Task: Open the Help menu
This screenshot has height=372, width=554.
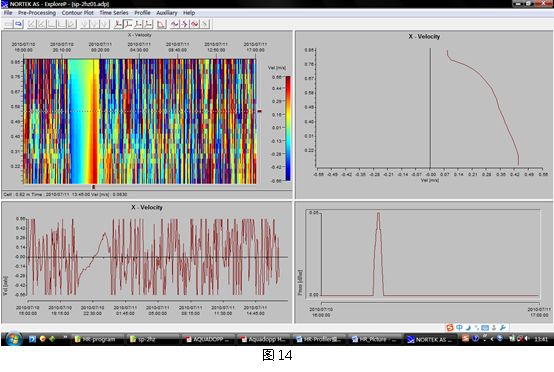Action: 189,13
